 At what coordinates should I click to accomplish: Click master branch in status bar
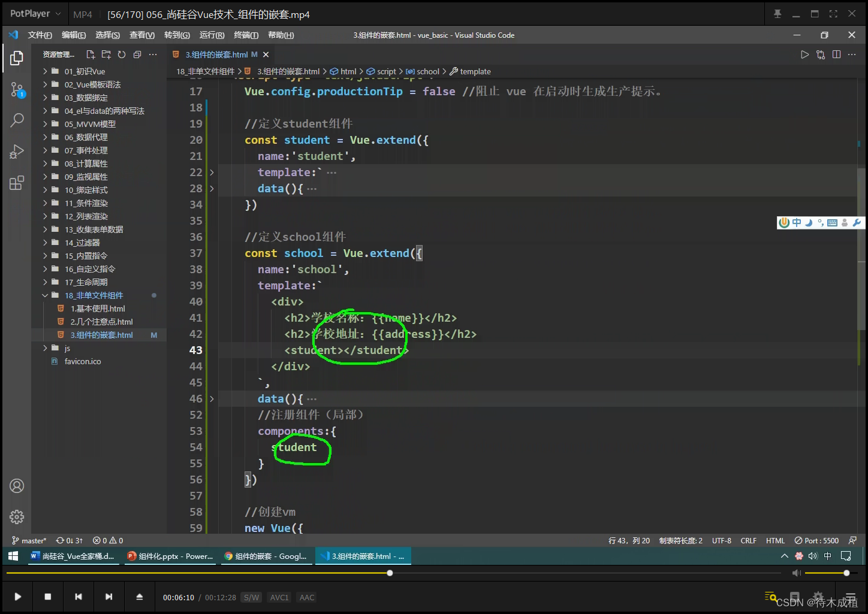click(29, 540)
